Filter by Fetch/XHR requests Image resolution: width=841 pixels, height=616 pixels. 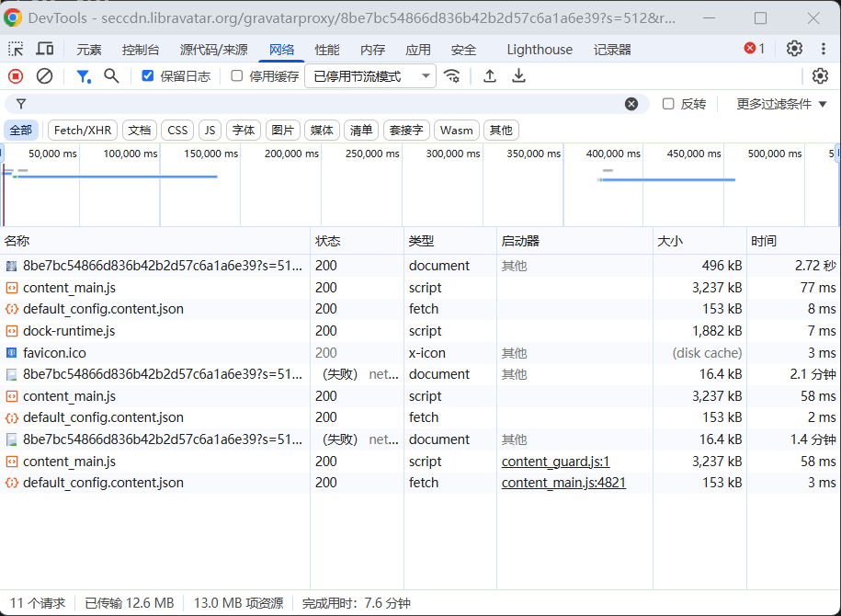(x=83, y=131)
